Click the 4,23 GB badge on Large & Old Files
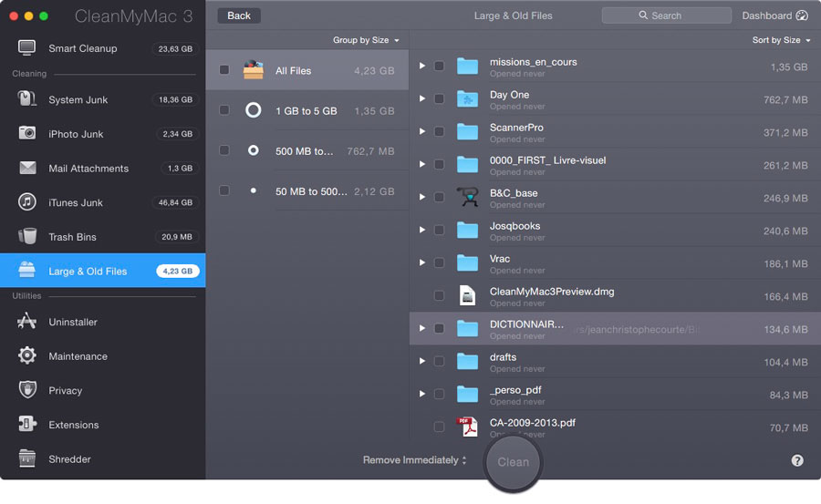The width and height of the screenshot is (821, 504). pyautogui.click(x=178, y=271)
